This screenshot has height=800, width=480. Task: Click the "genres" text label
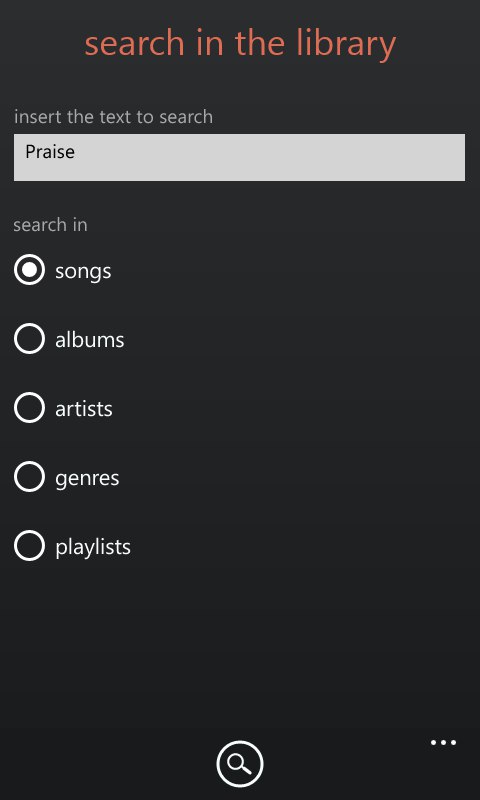(x=87, y=479)
